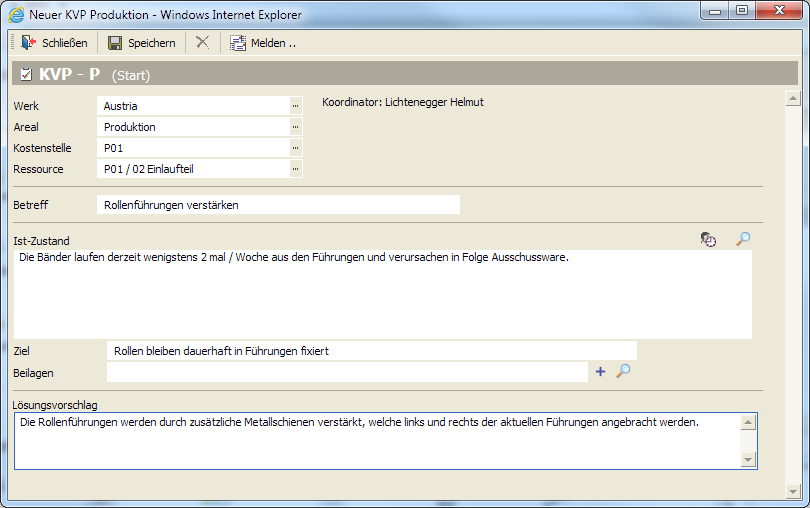Click the X delete icon in toolbar
This screenshot has width=810, height=508.
[x=202, y=43]
